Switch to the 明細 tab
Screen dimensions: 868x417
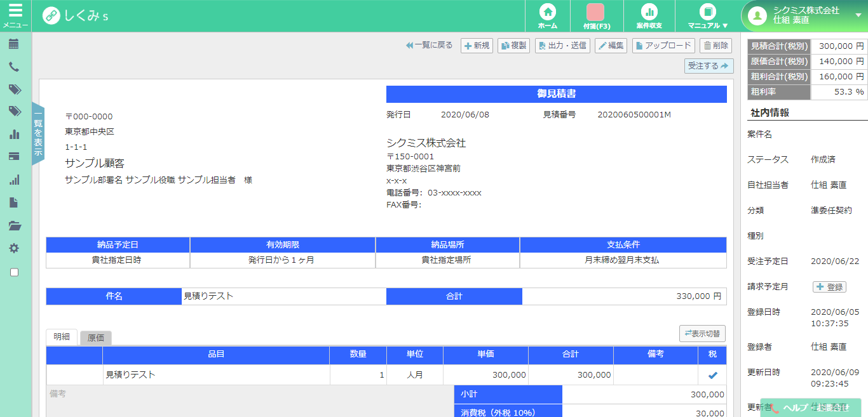pyautogui.click(x=62, y=337)
